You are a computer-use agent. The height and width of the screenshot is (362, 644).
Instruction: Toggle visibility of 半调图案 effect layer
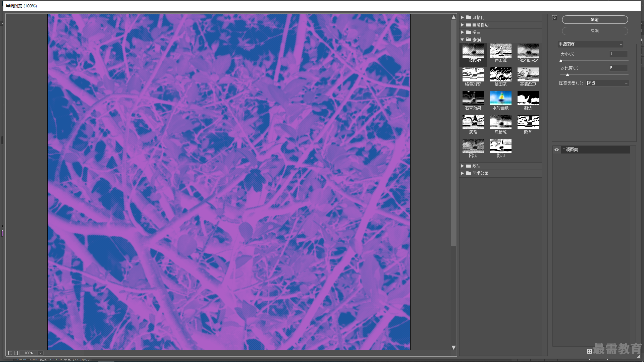click(x=556, y=149)
